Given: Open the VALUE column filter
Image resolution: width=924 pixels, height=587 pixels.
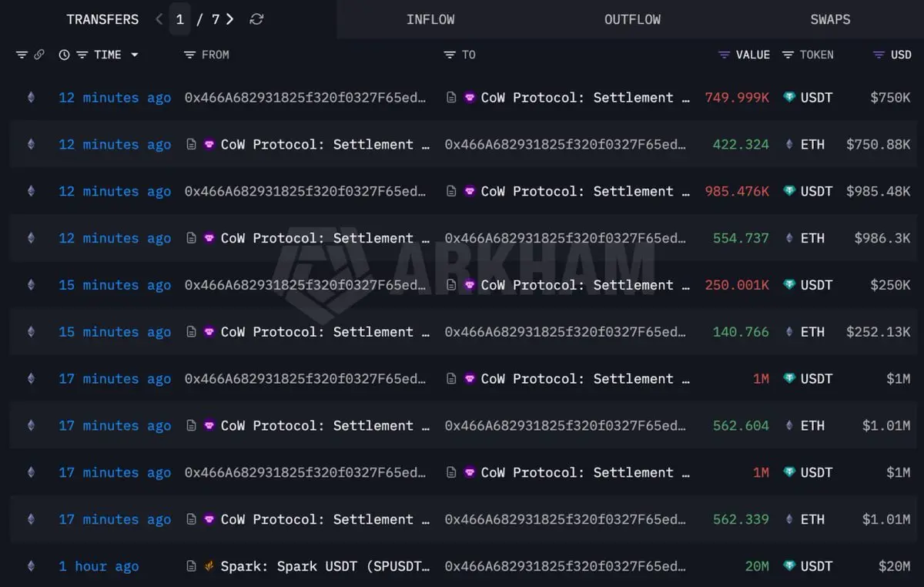Looking at the screenshot, I should 724,55.
